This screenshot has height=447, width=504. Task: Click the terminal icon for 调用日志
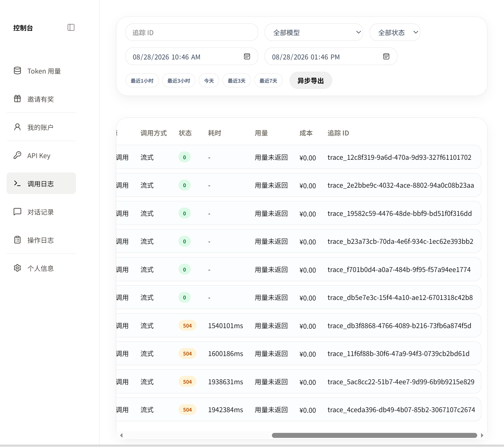17,183
